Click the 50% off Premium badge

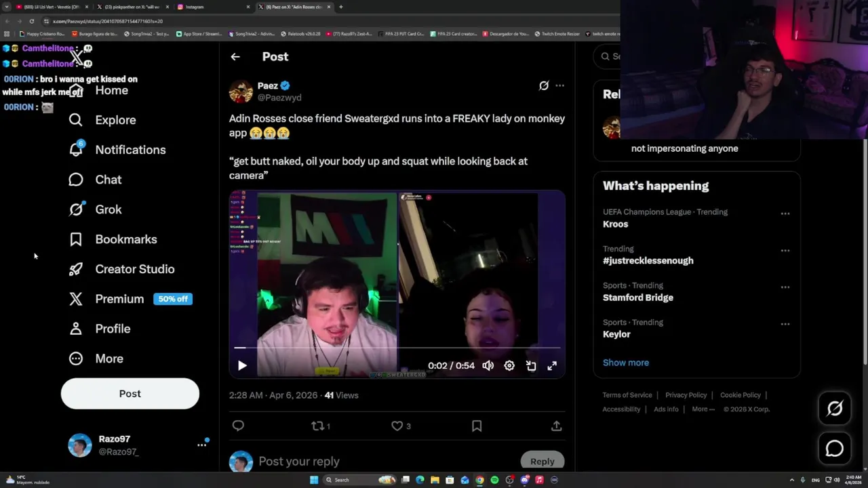point(173,299)
